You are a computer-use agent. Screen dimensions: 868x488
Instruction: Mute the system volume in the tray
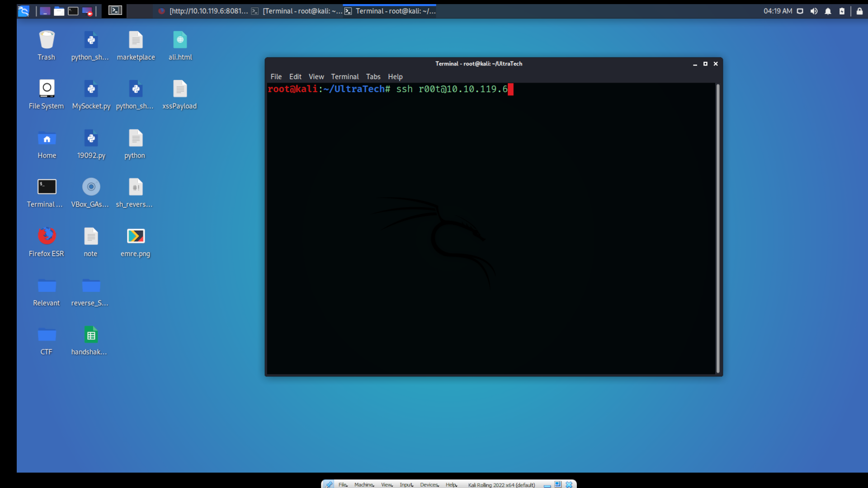[x=814, y=11]
